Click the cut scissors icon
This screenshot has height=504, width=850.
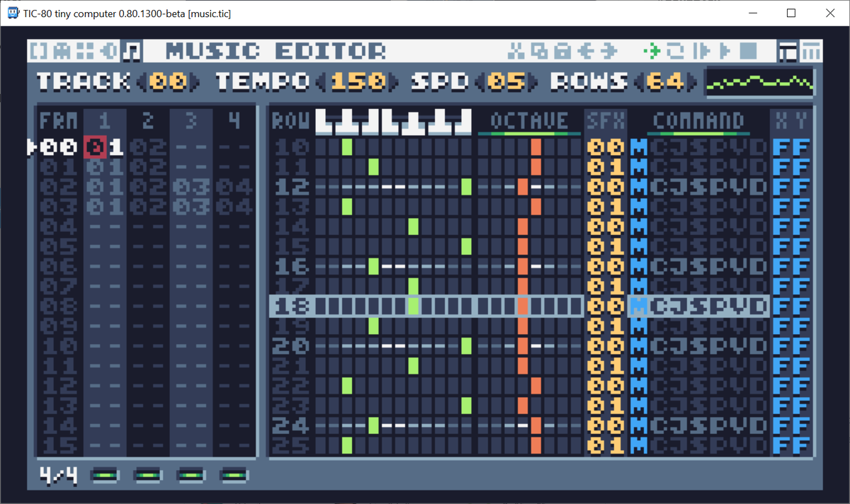tap(518, 51)
